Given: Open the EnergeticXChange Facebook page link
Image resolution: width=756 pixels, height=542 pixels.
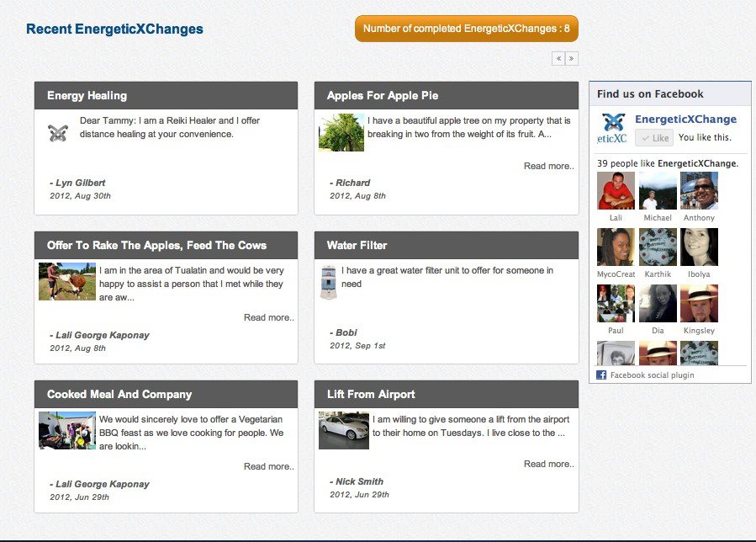Looking at the screenshot, I should 684,120.
